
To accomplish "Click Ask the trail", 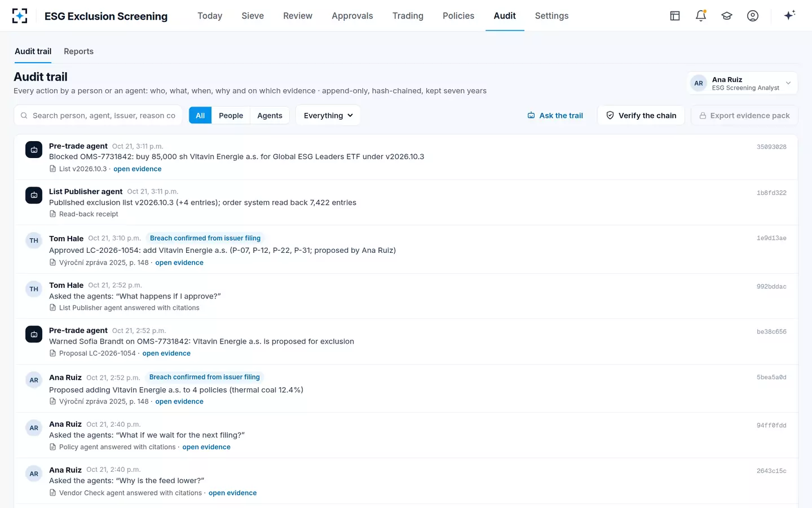I will [x=555, y=115].
